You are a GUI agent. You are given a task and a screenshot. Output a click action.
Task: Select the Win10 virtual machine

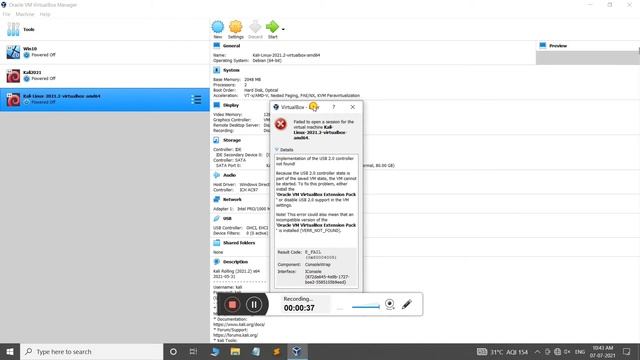(104, 52)
